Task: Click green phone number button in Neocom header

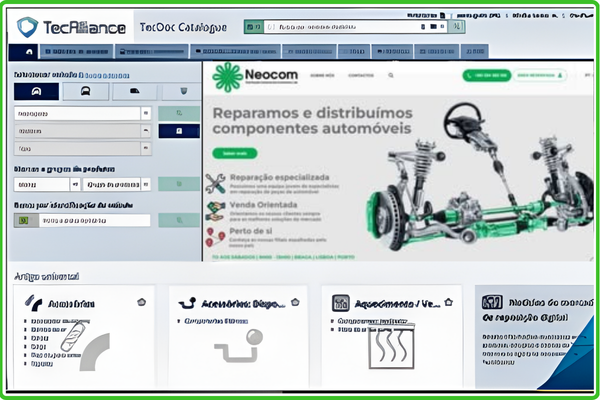Action: 487,75
